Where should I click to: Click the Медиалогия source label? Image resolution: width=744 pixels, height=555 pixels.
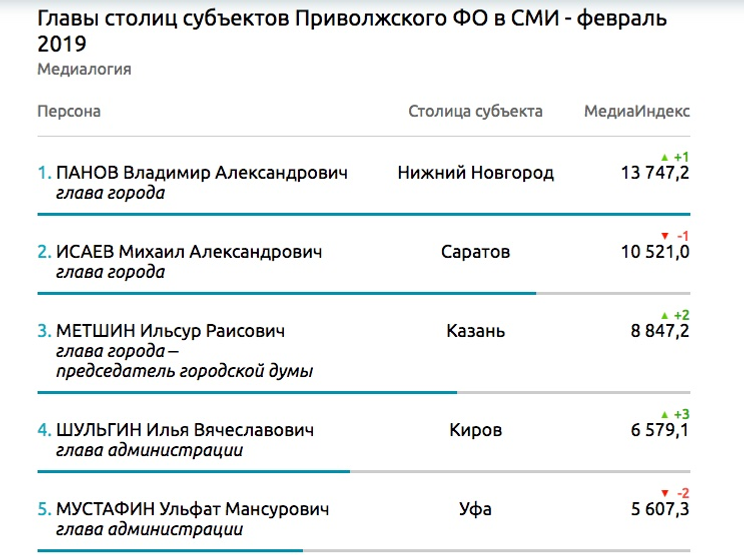pyautogui.click(x=84, y=70)
